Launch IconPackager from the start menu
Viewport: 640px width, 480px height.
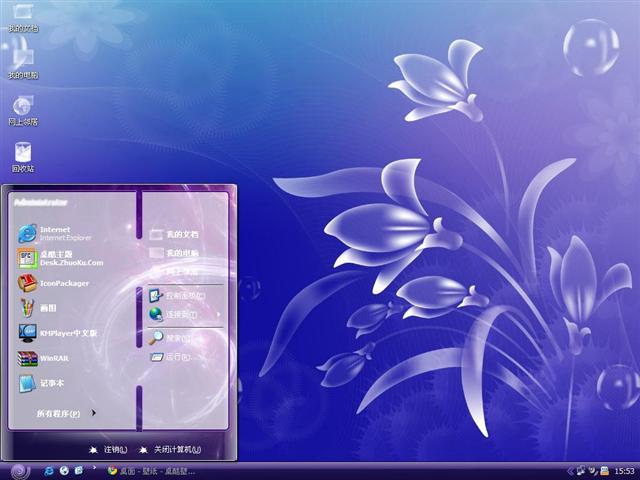pos(53,283)
